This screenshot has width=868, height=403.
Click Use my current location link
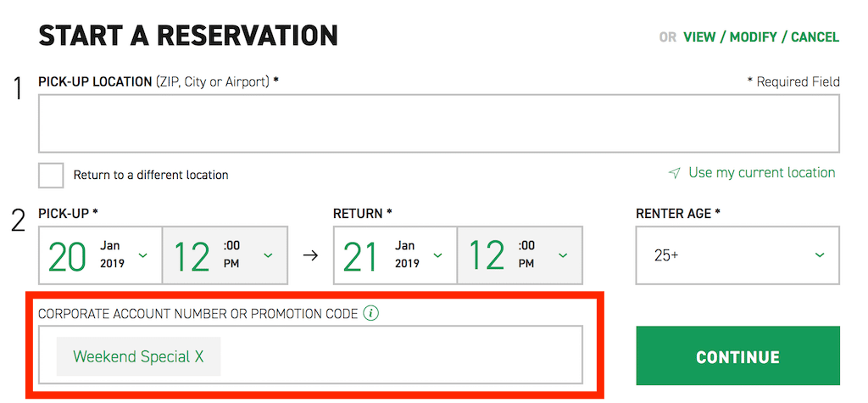click(x=762, y=173)
